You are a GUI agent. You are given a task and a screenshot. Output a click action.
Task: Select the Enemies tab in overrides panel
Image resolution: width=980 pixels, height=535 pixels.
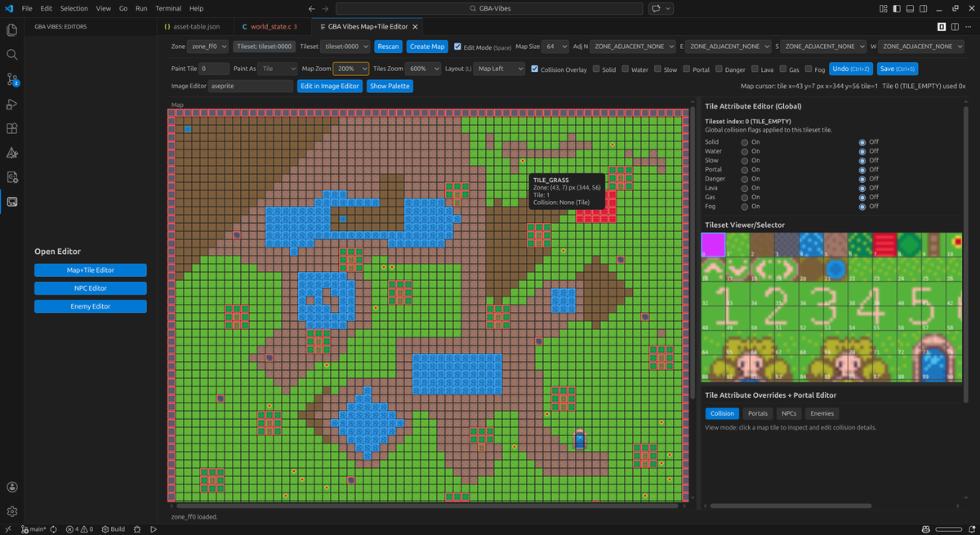pyautogui.click(x=822, y=413)
